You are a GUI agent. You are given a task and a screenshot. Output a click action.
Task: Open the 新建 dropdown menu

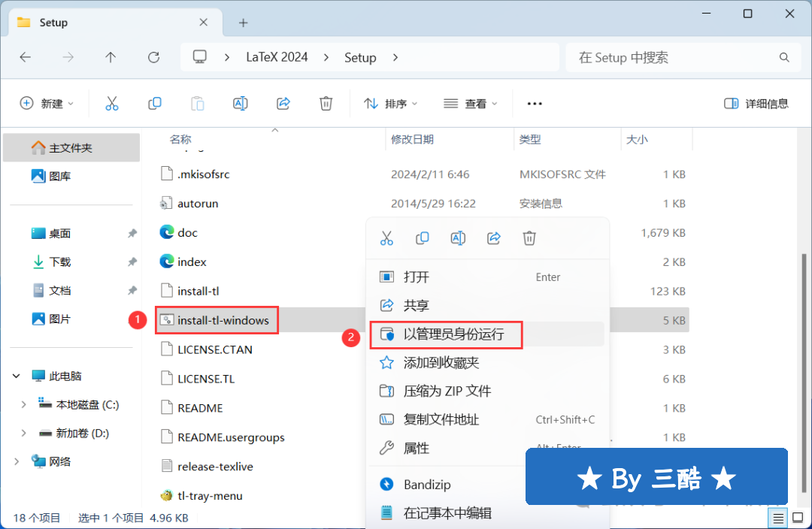[47, 104]
